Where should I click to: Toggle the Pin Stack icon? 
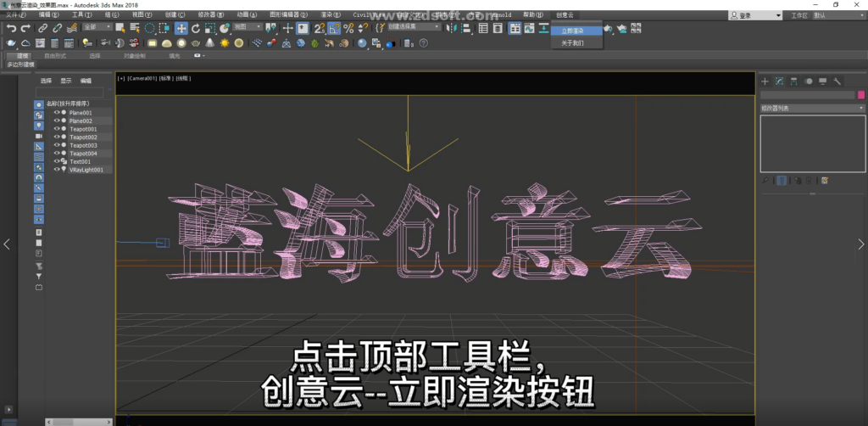pyautogui.click(x=765, y=181)
